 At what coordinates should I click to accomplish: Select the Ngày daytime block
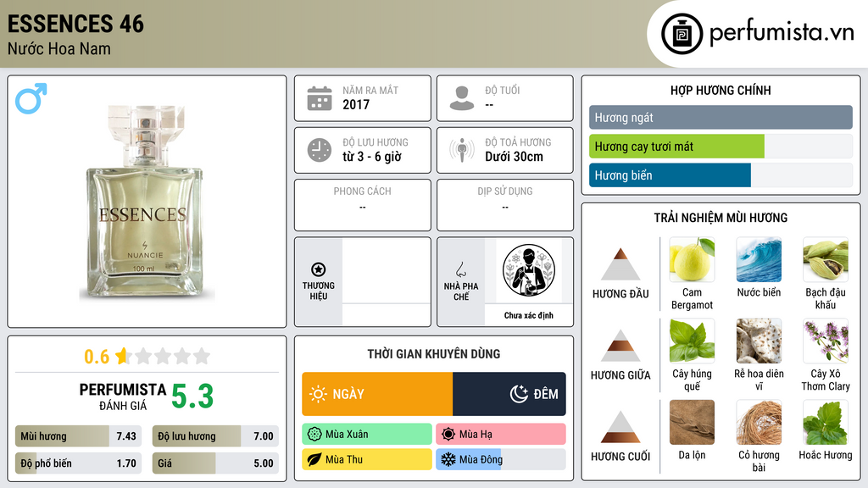(377, 394)
